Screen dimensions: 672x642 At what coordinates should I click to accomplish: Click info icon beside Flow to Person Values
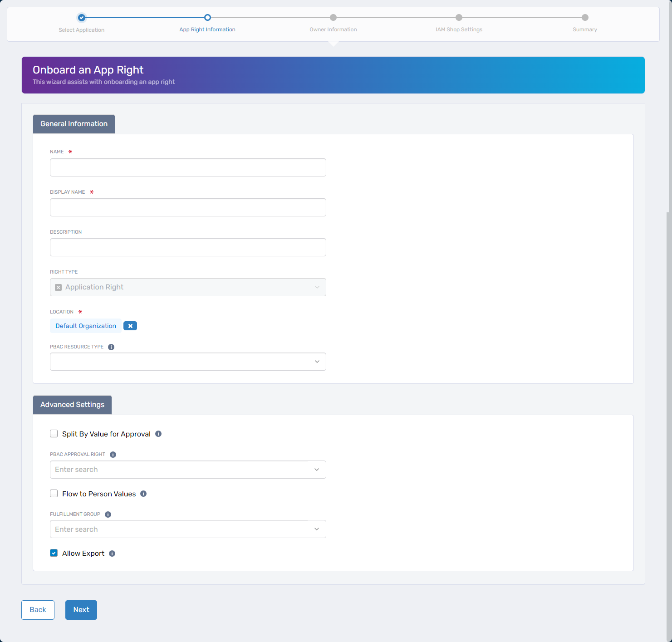pyautogui.click(x=143, y=494)
